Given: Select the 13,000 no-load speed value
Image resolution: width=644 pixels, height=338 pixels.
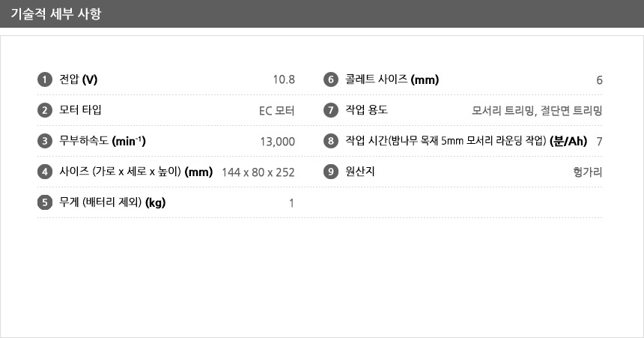Looking at the screenshot, I should pyautogui.click(x=277, y=142).
